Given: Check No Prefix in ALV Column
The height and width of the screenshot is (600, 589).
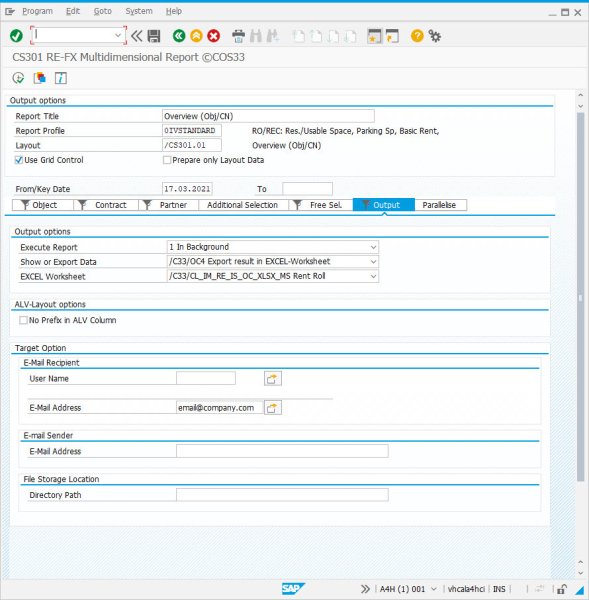Looking at the screenshot, I should pos(23,320).
